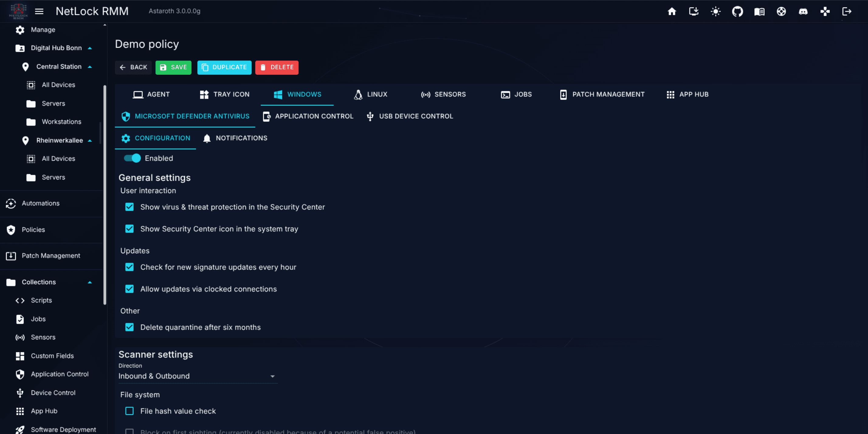Uncheck Allow updates via clocked connections

129,289
